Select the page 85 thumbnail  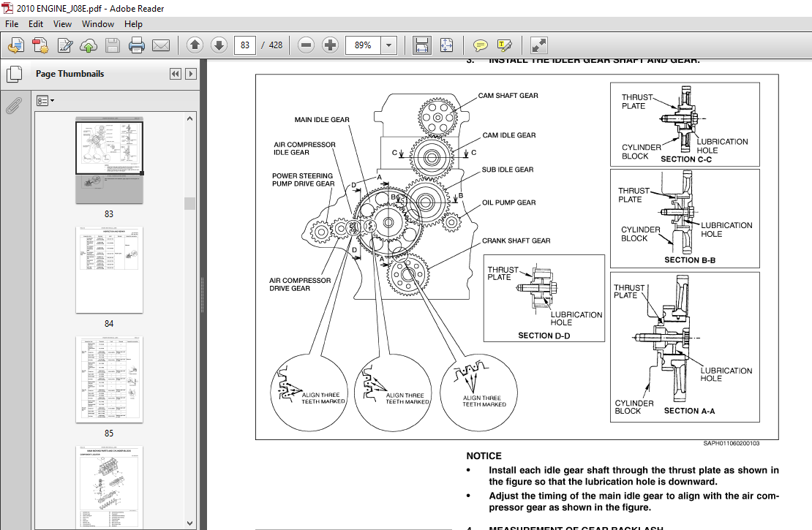tap(109, 379)
